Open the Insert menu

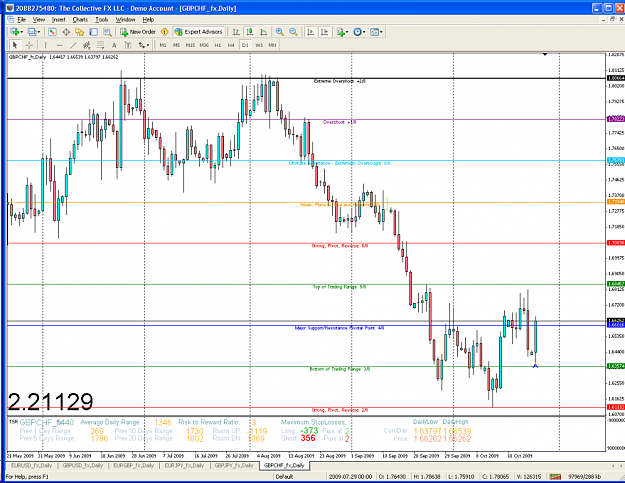coord(59,20)
